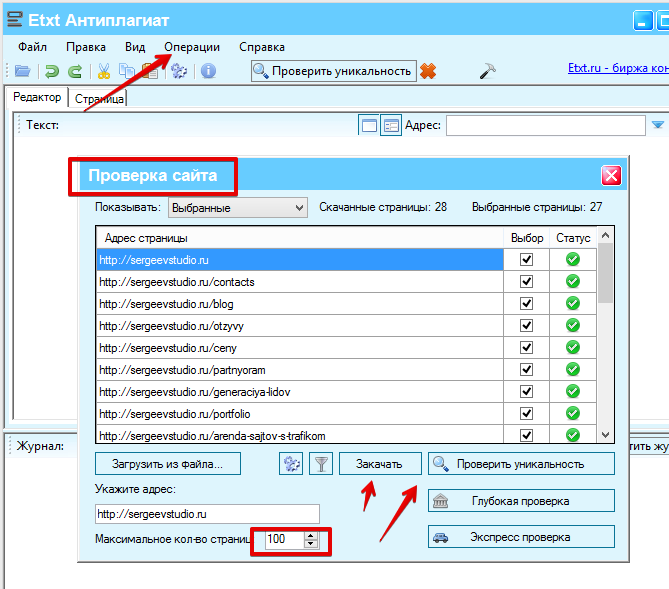Viewport: 669px width, 589px height.
Task: Click the gear settings icon in dialog
Action: [291, 464]
